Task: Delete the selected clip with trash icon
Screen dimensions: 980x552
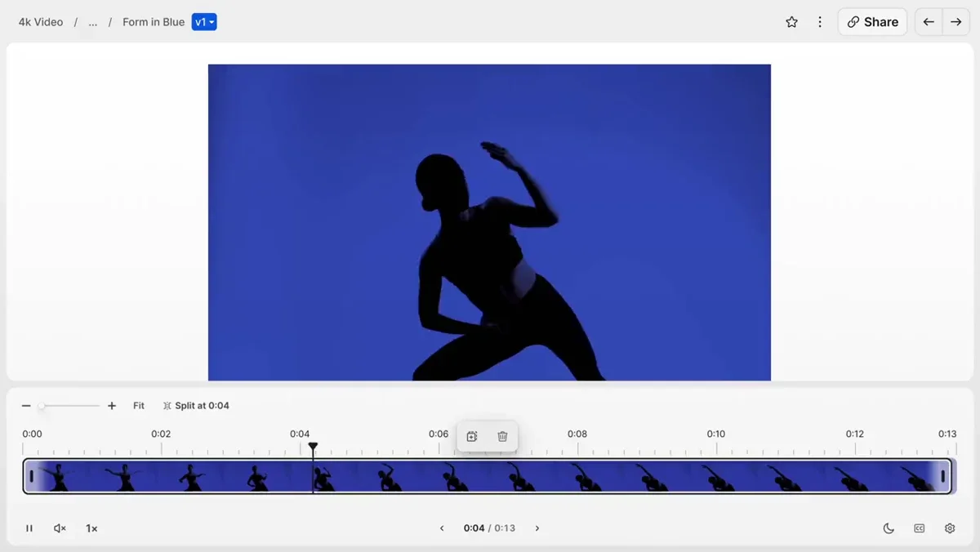Action: (502, 436)
